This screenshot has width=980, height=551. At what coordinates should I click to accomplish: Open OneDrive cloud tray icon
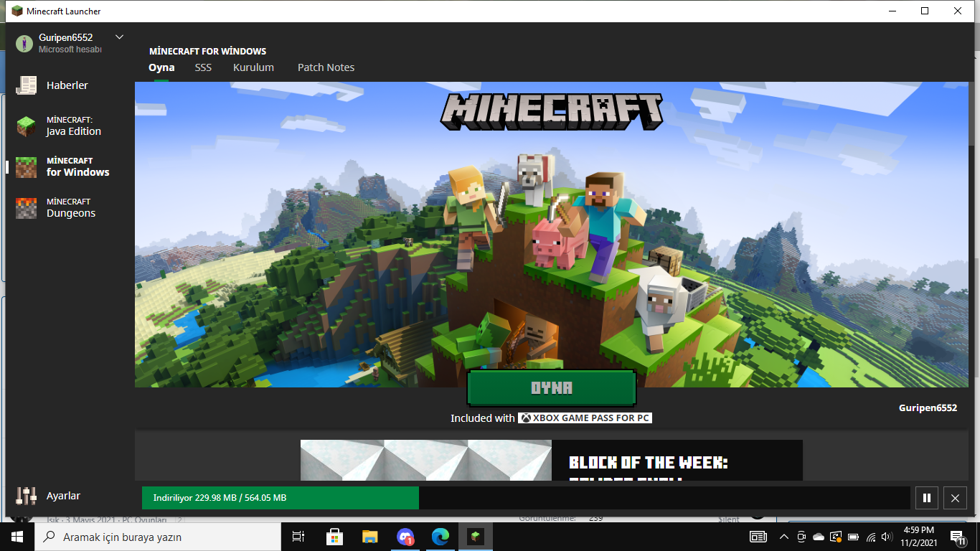(x=819, y=537)
